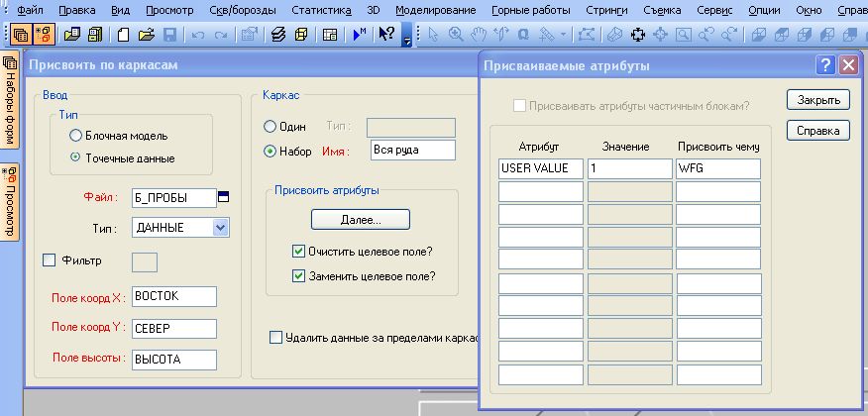The image size is (868, 416).
Task: Select the rotate view tool
Action: point(501,35)
